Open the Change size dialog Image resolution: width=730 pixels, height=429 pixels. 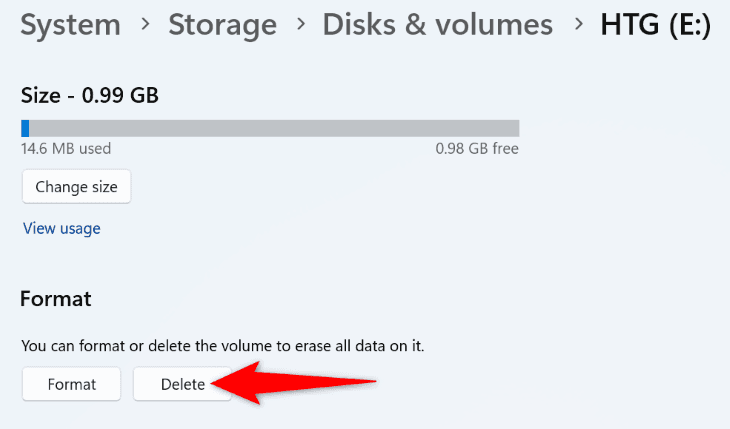pyautogui.click(x=76, y=187)
